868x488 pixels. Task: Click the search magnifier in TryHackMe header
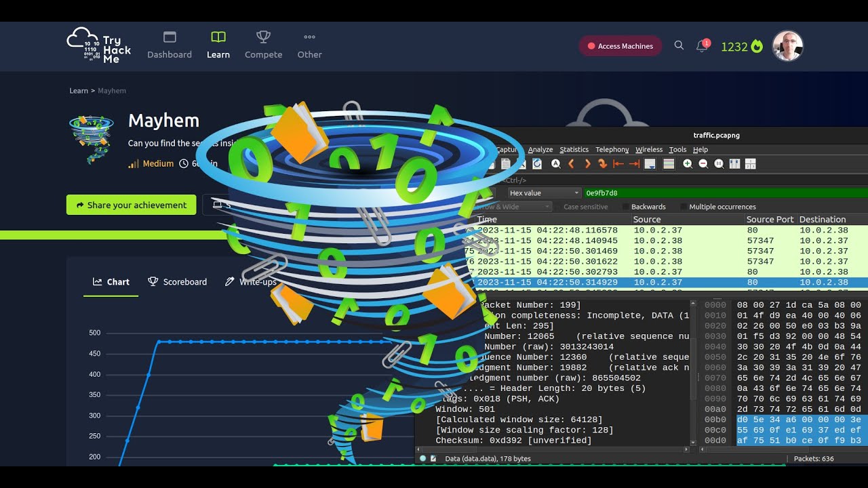tap(679, 45)
